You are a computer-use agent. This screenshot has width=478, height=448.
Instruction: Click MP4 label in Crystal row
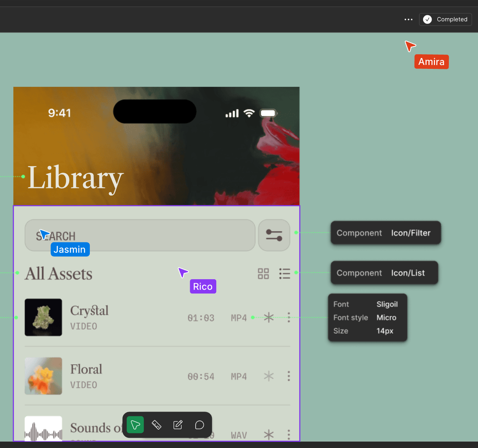[239, 318]
